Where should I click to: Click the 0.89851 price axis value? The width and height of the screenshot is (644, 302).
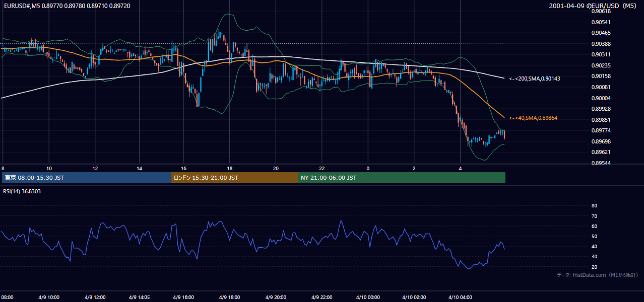601,120
